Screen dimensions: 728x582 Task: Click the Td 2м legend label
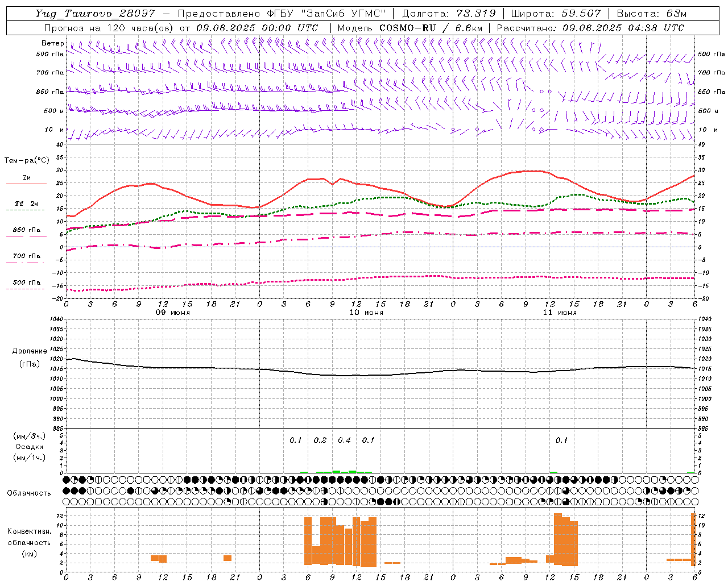click(26, 203)
